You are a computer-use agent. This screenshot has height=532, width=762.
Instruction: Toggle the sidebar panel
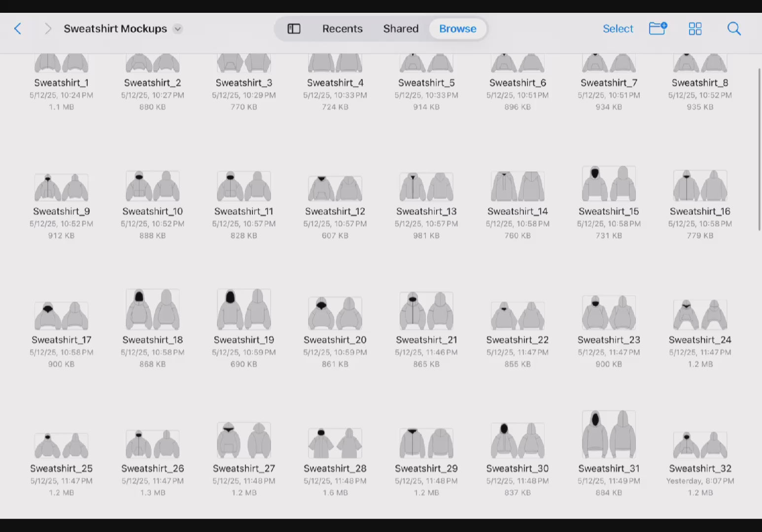coord(294,29)
